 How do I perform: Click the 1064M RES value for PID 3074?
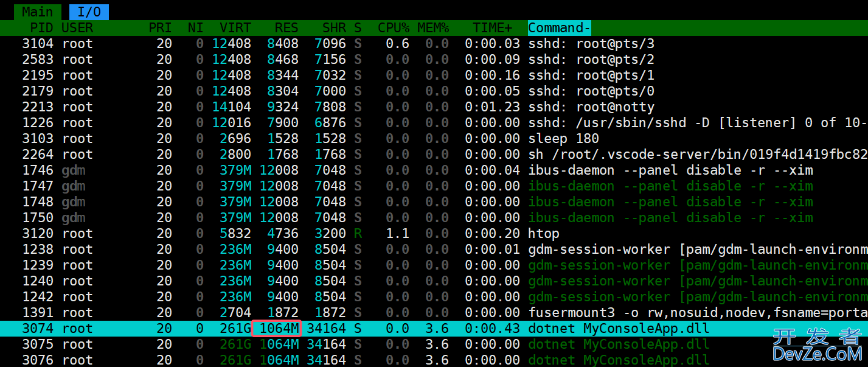pos(279,329)
